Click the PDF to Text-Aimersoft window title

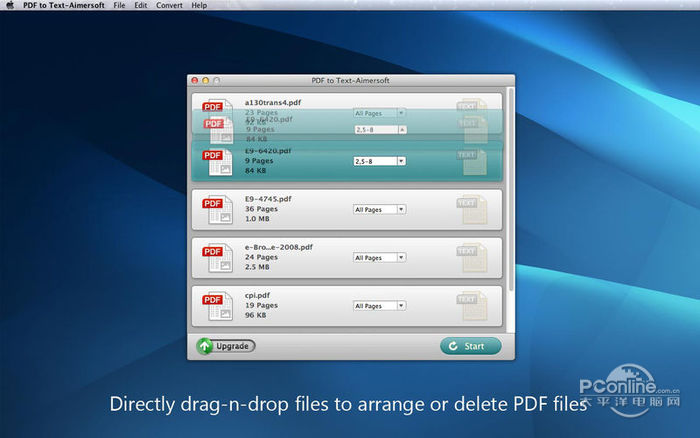tap(350, 81)
